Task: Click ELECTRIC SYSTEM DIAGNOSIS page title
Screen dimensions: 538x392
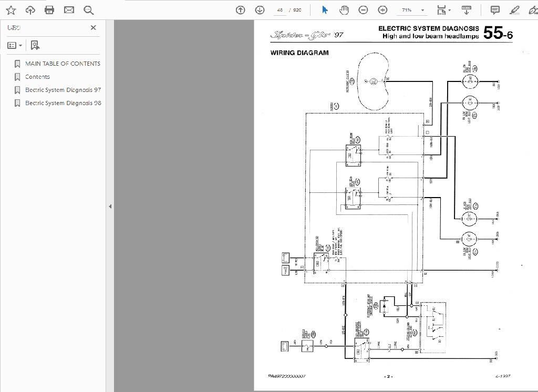Action: pos(429,28)
